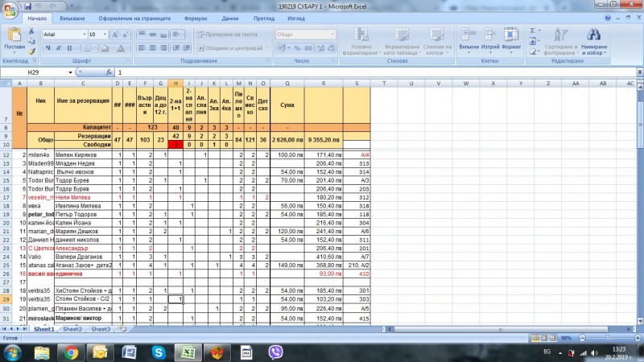The width and height of the screenshot is (644, 362).
Task: Click the Decrease Font Size icon
Action: coord(126,35)
